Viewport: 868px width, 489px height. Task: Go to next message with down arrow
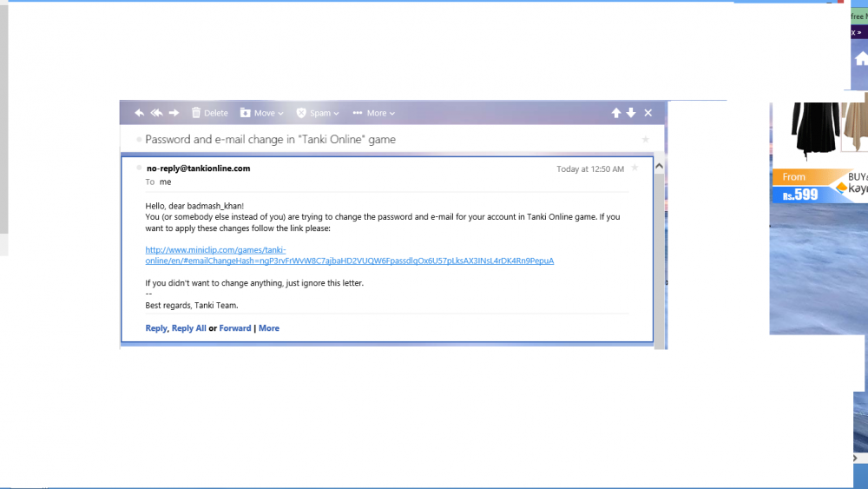631,113
